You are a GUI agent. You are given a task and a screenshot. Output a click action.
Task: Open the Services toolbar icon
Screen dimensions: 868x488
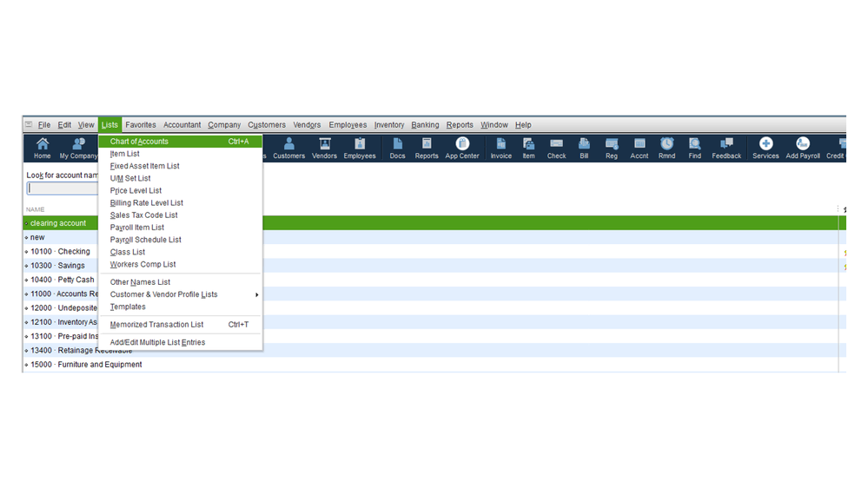tap(765, 148)
